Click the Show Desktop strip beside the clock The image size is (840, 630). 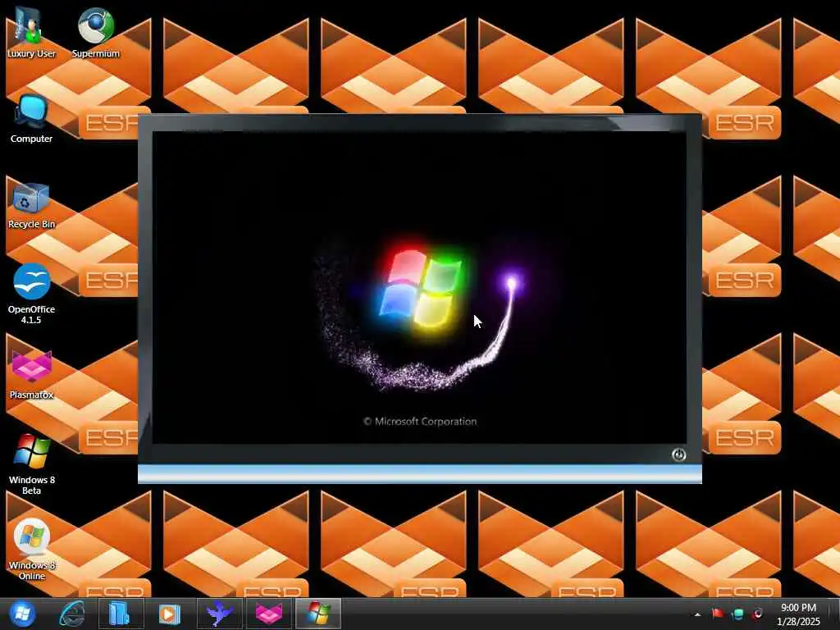coord(836,614)
